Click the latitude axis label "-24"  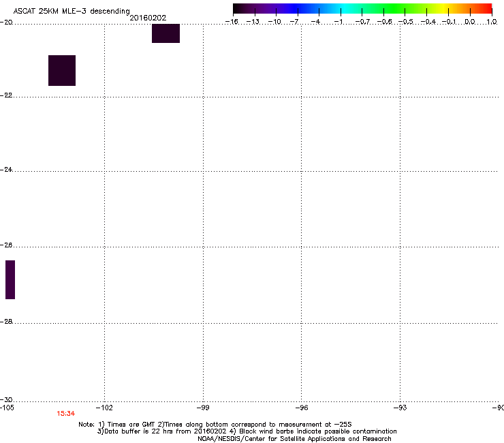point(6,170)
